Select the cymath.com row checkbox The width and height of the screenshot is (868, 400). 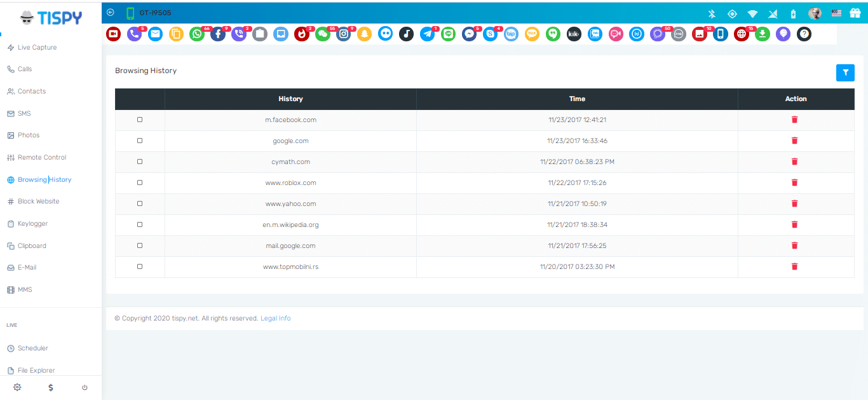[140, 162]
